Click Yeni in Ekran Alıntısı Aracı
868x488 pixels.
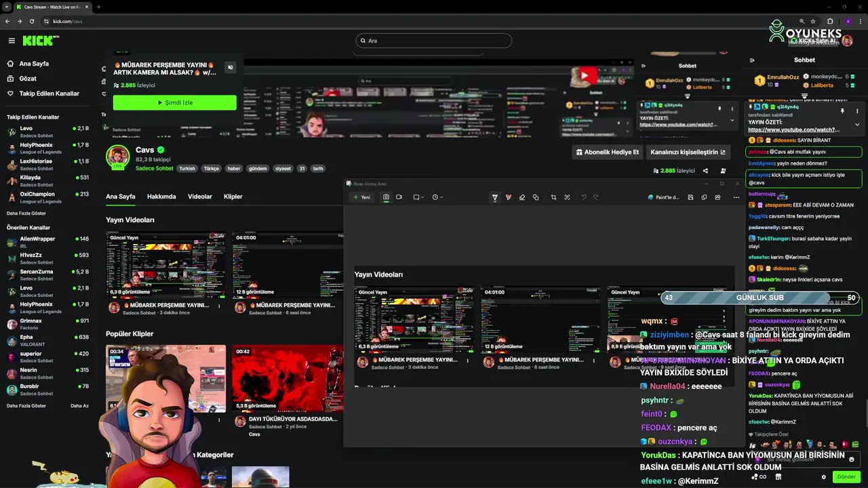click(361, 197)
